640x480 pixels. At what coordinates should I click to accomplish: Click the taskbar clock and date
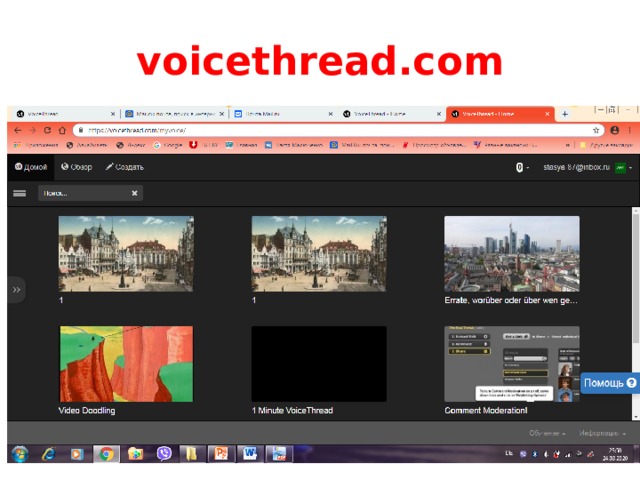pos(616,454)
